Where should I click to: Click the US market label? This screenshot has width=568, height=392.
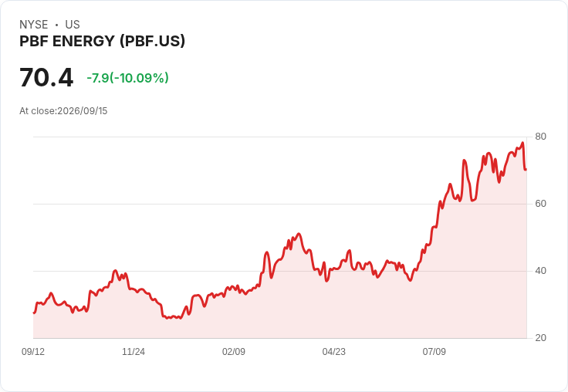coord(73,25)
